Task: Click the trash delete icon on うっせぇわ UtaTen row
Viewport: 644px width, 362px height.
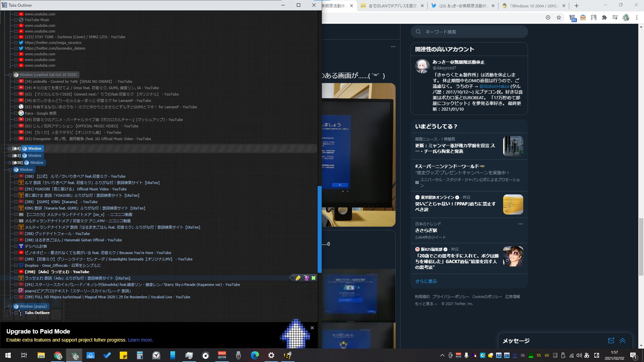Action: point(306,278)
